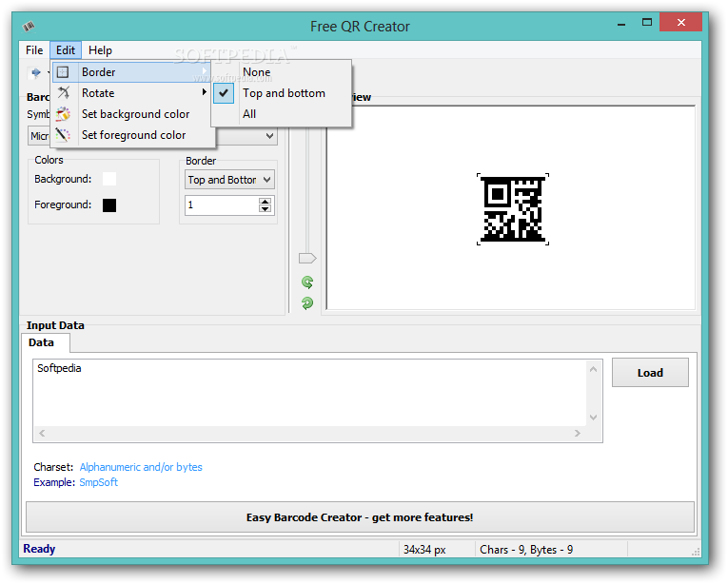This screenshot has width=728, height=584.
Task: Click the blue arrow toolbar icon
Action: click(x=36, y=72)
